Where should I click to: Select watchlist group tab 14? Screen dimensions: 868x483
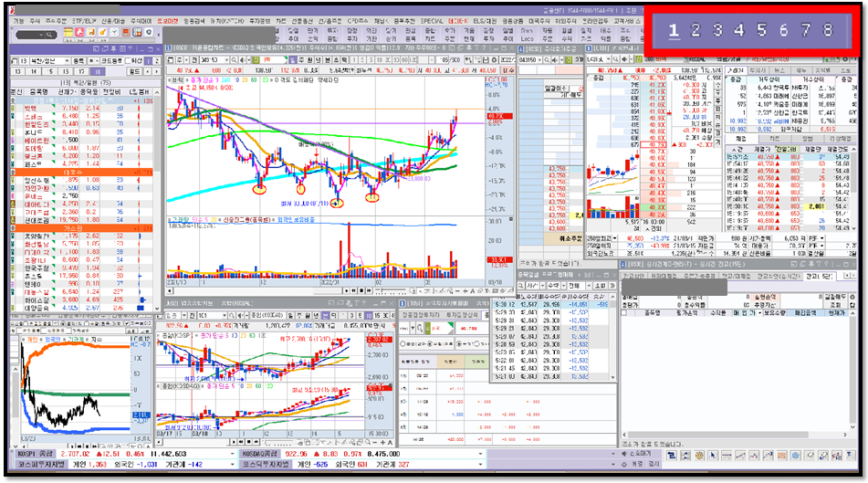click(34, 71)
